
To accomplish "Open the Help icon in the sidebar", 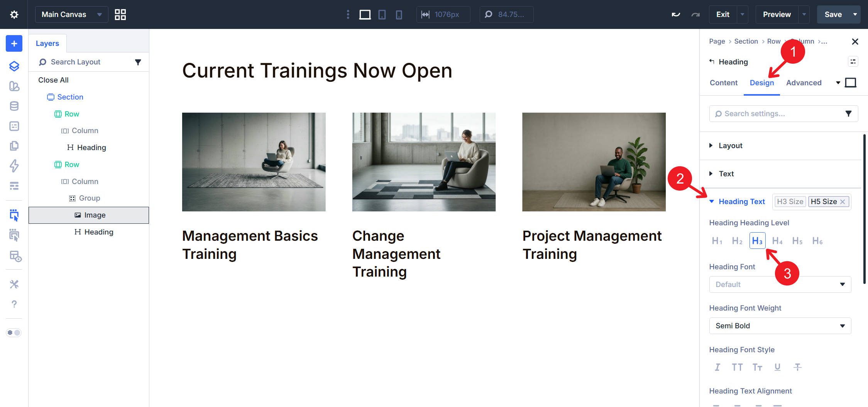I will click(x=14, y=304).
